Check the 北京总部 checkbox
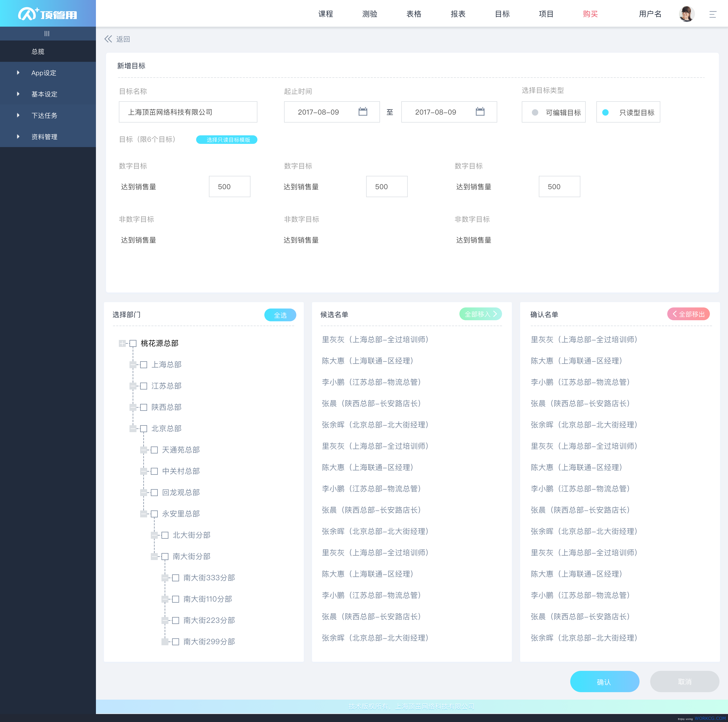Image resolution: width=728 pixels, height=722 pixels. [x=144, y=429]
